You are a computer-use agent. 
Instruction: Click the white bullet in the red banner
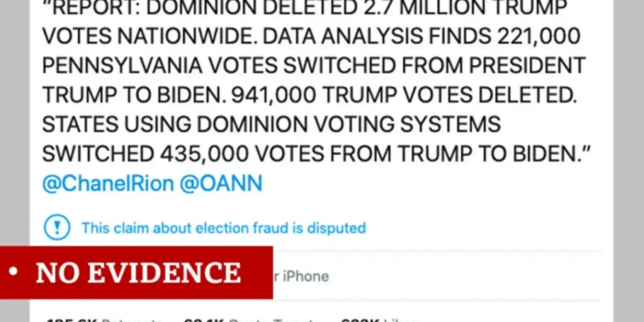(13, 271)
